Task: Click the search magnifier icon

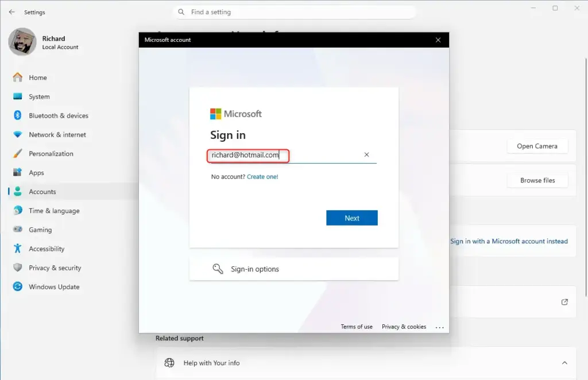Action: pos(181,12)
